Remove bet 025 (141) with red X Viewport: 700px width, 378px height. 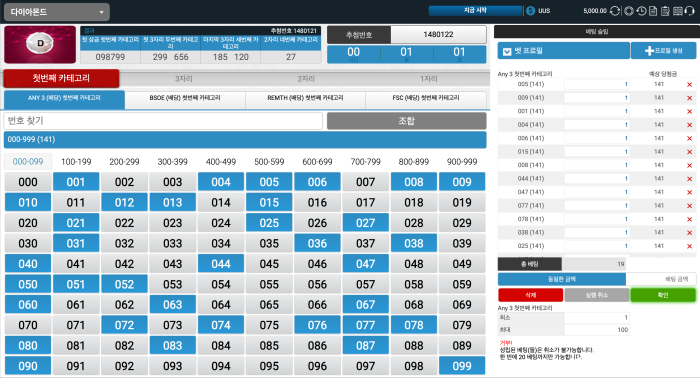tap(689, 246)
